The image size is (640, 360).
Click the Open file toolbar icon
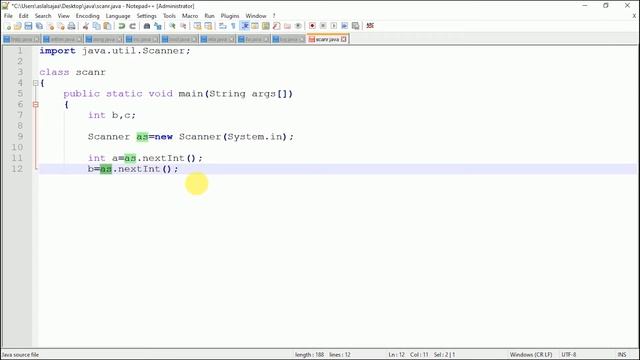18,26
